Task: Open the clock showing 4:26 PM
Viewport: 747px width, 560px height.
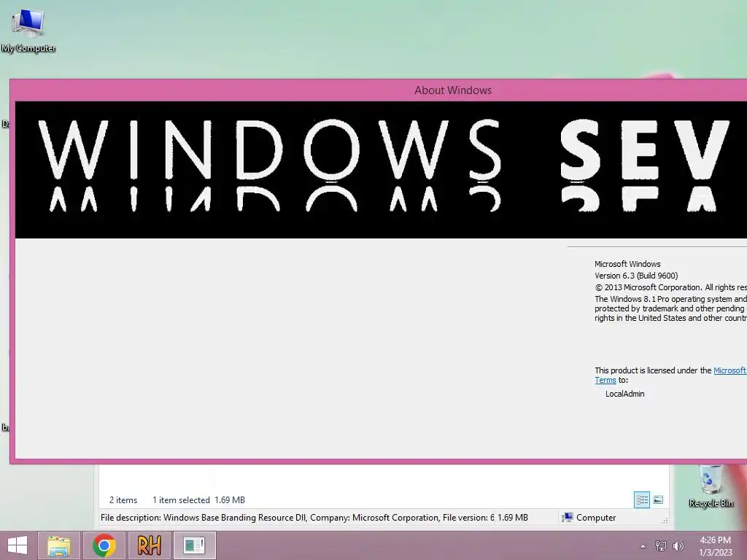Action: (715, 546)
